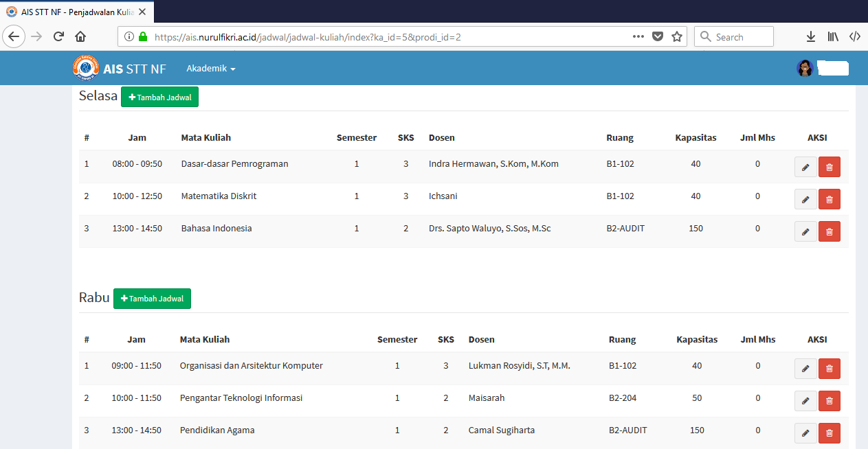Expand the Akademik dropdown menu
The height and width of the screenshot is (449, 868).
(x=211, y=69)
